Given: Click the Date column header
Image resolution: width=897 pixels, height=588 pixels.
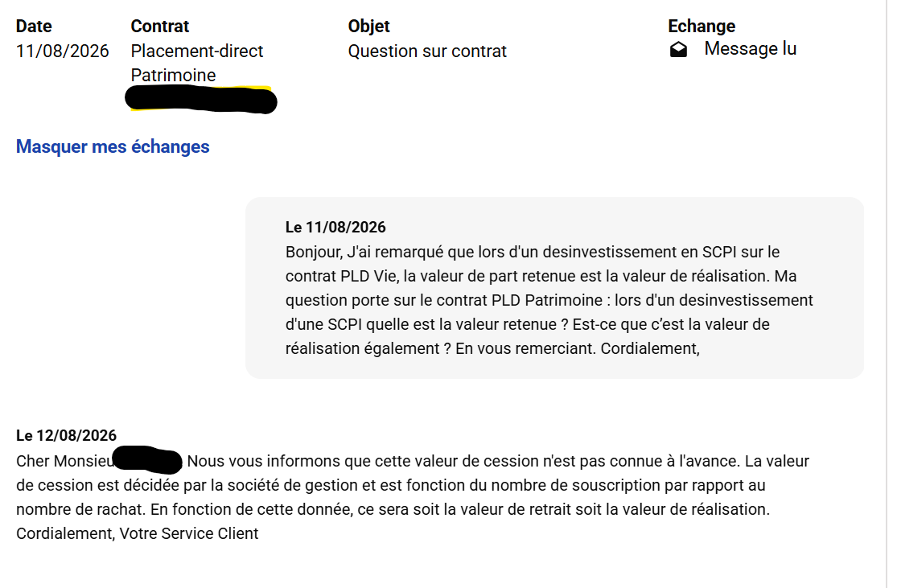Looking at the screenshot, I should click(34, 26).
